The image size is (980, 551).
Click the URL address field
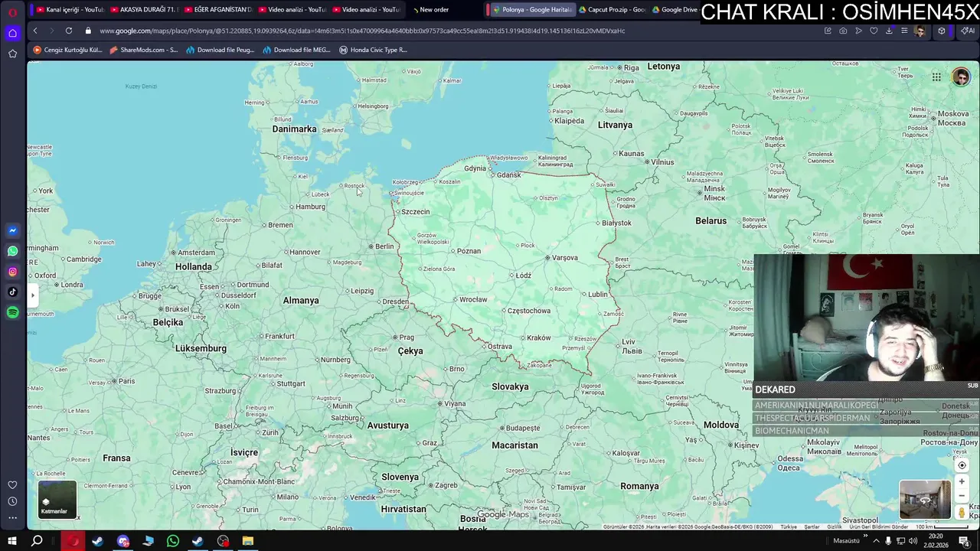[459, 31]
